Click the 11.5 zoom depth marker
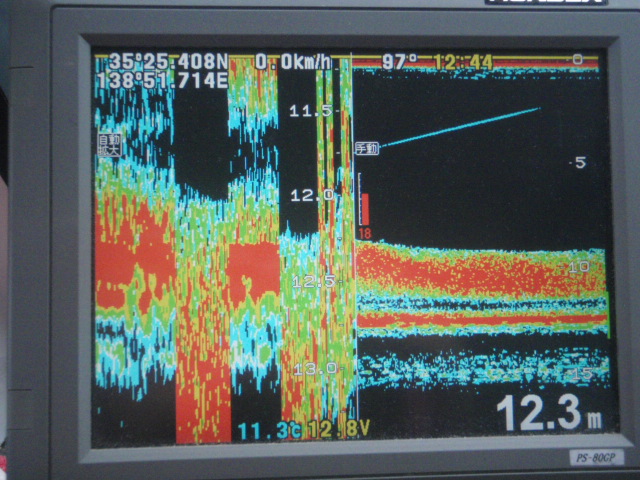The width and height of the screenshot is (640, 480). pos(310,110)
